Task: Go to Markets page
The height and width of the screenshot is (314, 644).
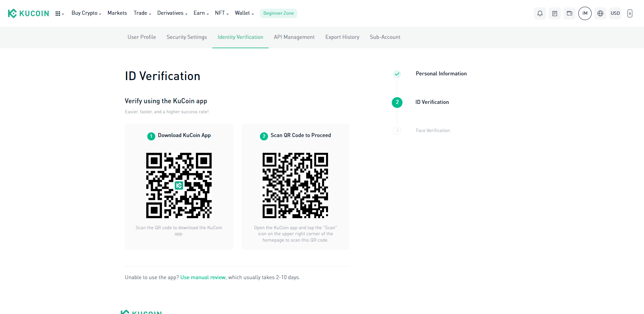Action: (117, 13)
